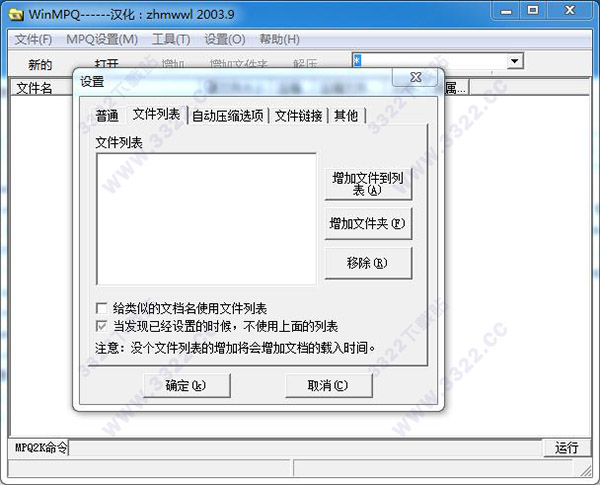Viewport: 600px width, 485px height.
Task: Maximize the WinMPQ window
Action: pos(533,10)
